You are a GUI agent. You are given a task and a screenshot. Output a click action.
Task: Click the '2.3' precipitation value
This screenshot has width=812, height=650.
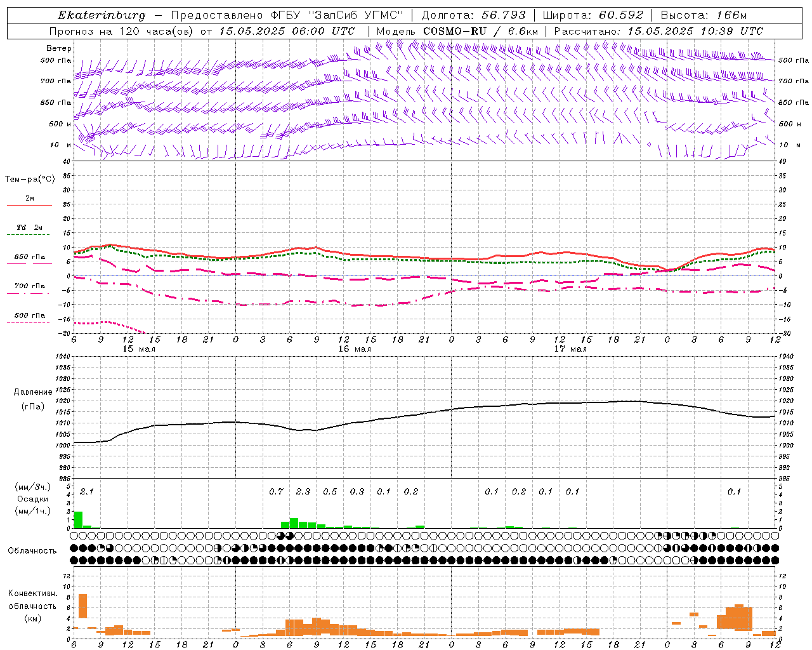click(x=303, y=491)
